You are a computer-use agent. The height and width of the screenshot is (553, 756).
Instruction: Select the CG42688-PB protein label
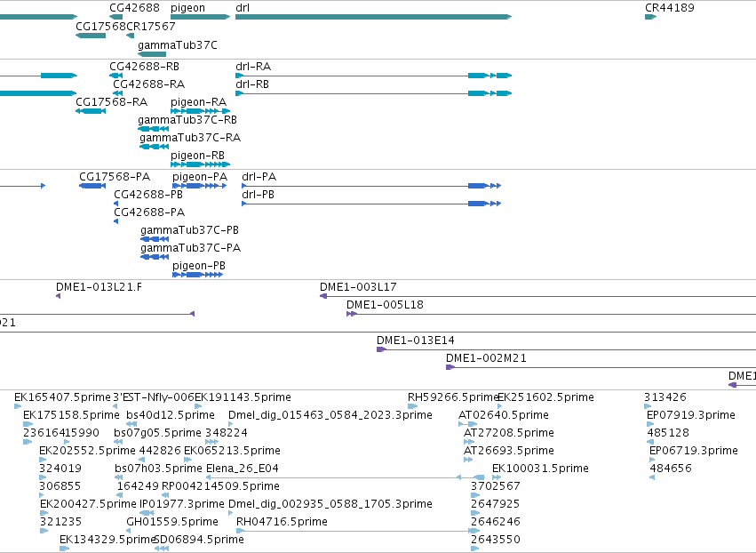[x=148, y=195]
